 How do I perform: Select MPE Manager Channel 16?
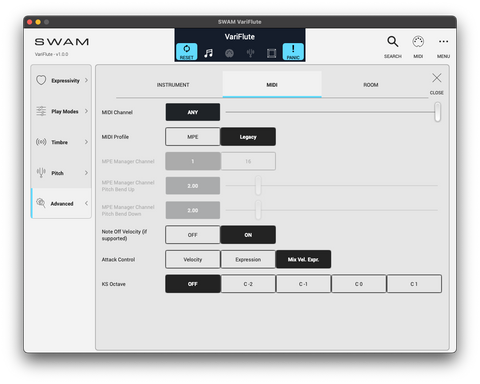point(248,161)
